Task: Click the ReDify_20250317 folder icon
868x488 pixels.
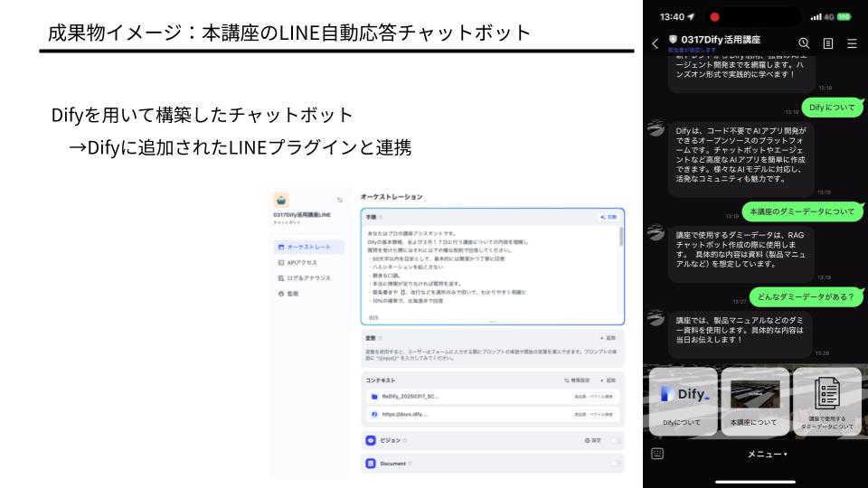Action: [373, 397]
